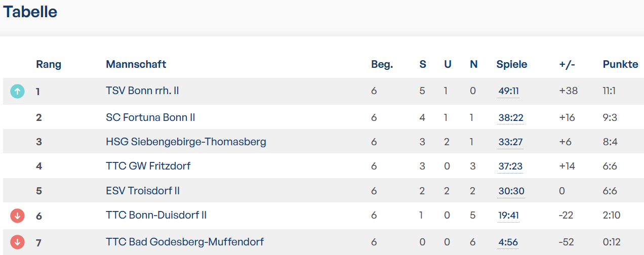Open the 19:41 games score link
644x255 pixels.
point(508,216)
